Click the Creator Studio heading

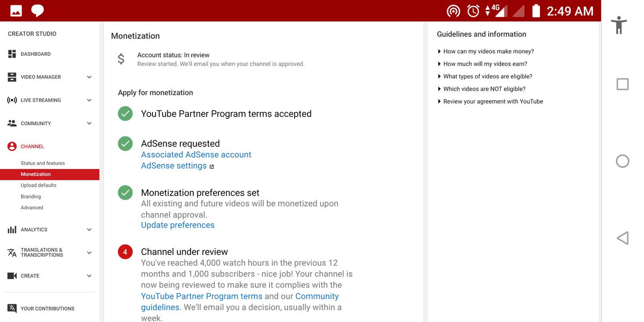(x=32, y=34)
